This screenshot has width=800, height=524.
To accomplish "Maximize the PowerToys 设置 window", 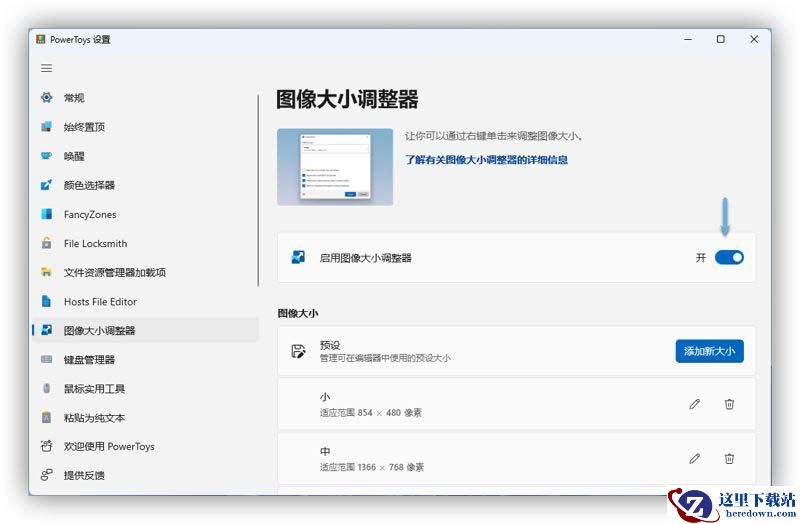I will pyautogui.click(x=720, y=39).
